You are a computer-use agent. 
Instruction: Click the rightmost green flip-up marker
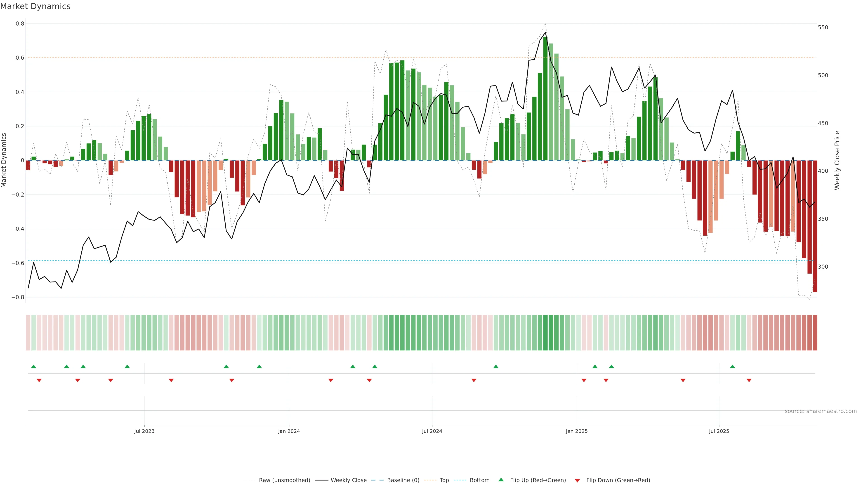click(733, 366)
